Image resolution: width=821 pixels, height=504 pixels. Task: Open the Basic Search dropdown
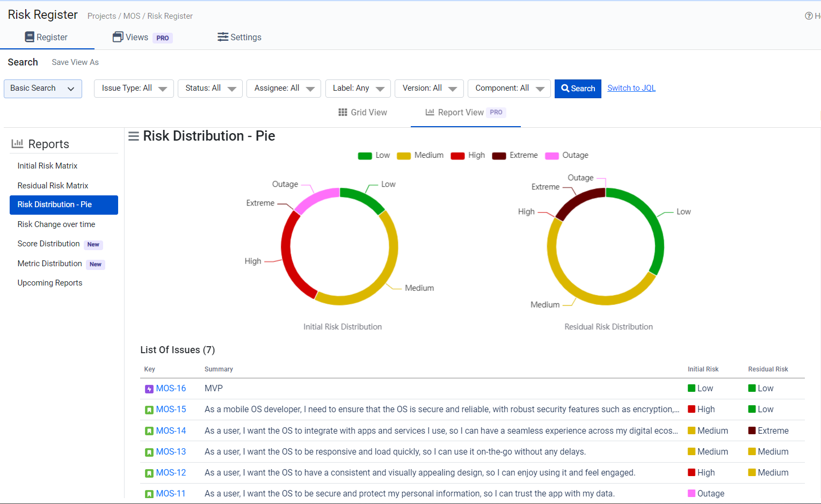(x=43, y=89)
